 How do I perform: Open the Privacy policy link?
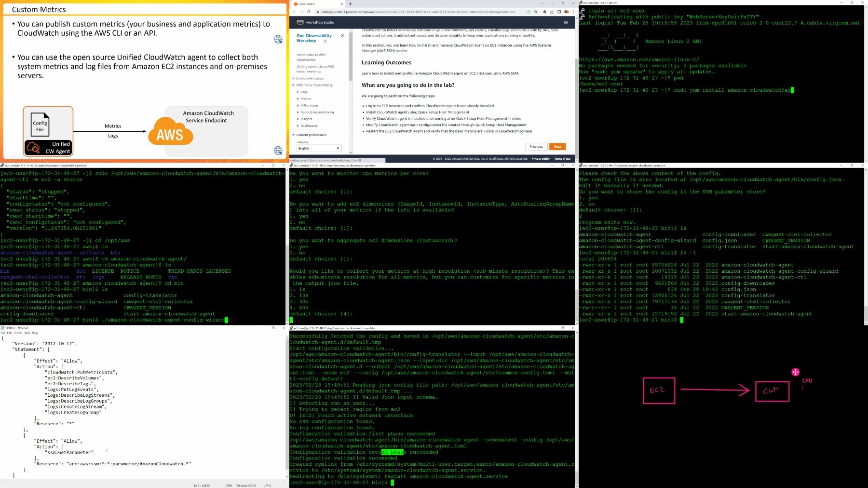541,159
